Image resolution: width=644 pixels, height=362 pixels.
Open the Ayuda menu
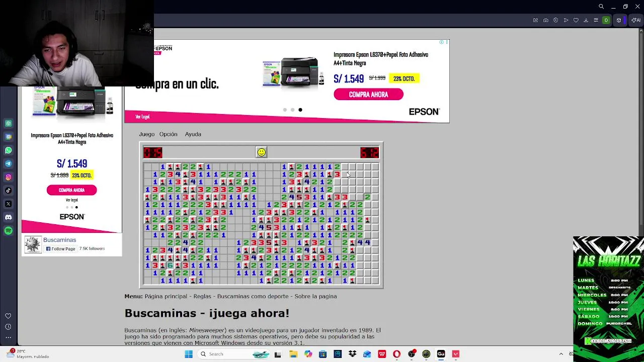coord(193,134)
